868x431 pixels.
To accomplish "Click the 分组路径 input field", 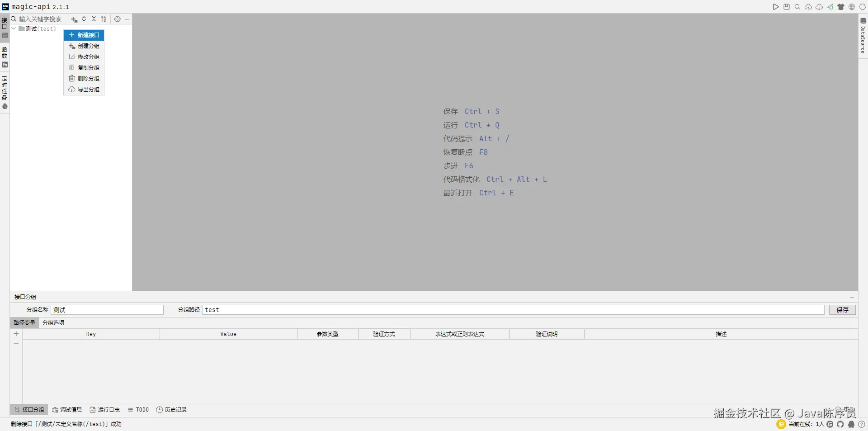I will [x=514, y=310].
